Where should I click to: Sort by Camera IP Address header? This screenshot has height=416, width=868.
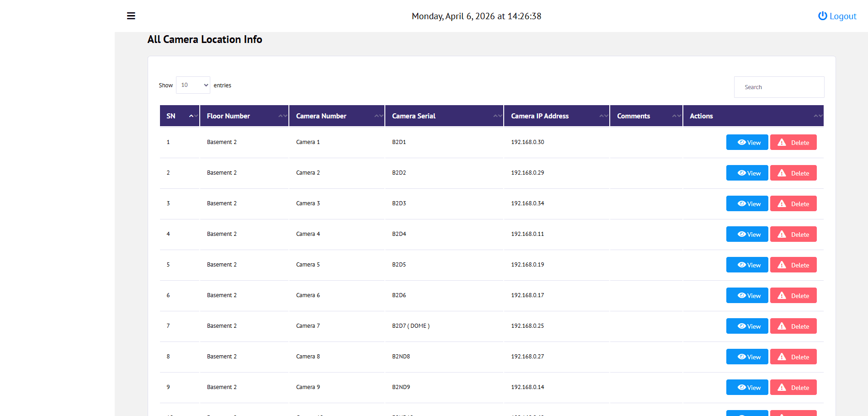(556, 116)
